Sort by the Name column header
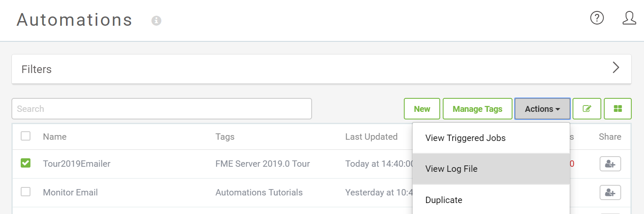This screenshot has height=214, width=644. [55, 136]
